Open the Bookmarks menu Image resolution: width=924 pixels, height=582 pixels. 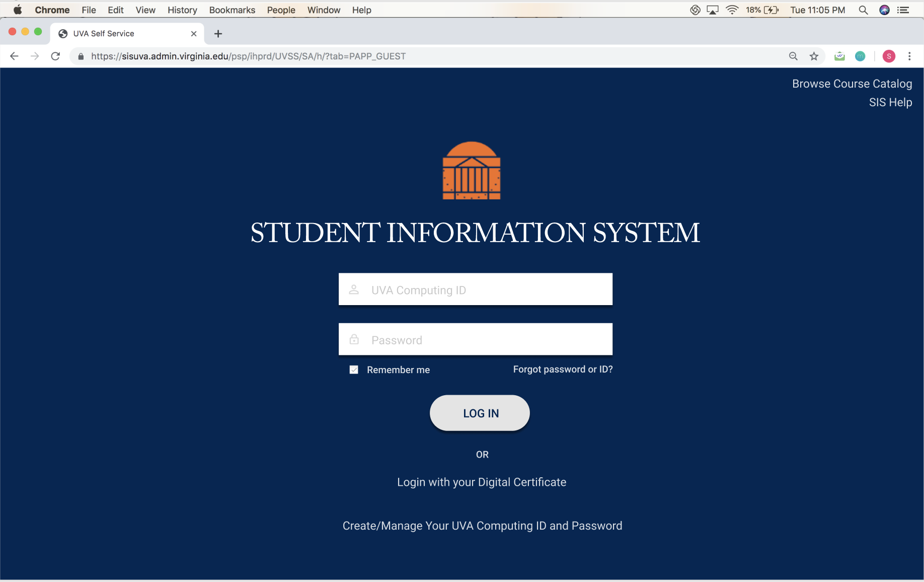coord(232,10)
